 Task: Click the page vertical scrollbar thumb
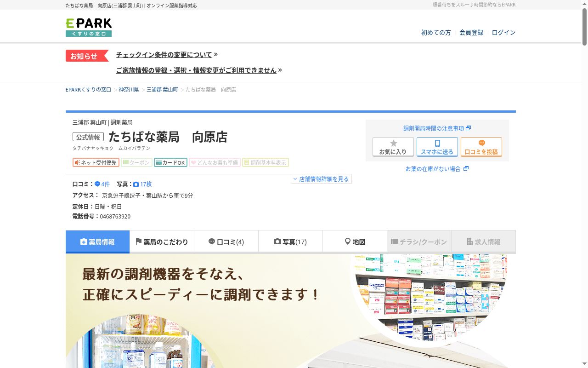(x=584, y=27)
